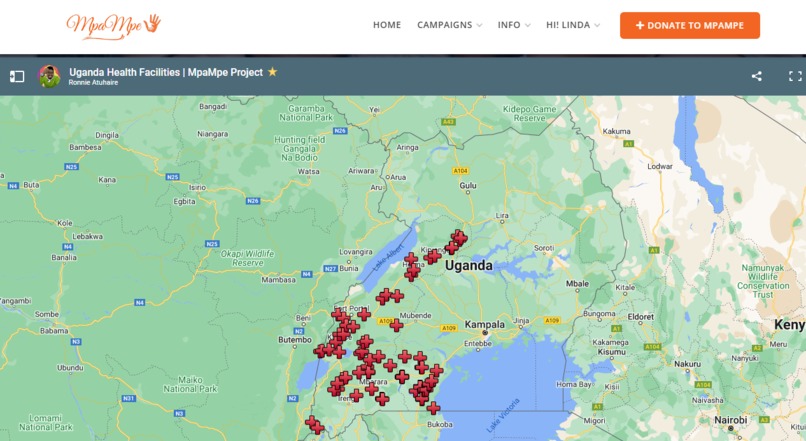Expand the HI! LINDA dropdown chevron
Screen dimensions: 806x441
tap(597, 25)
